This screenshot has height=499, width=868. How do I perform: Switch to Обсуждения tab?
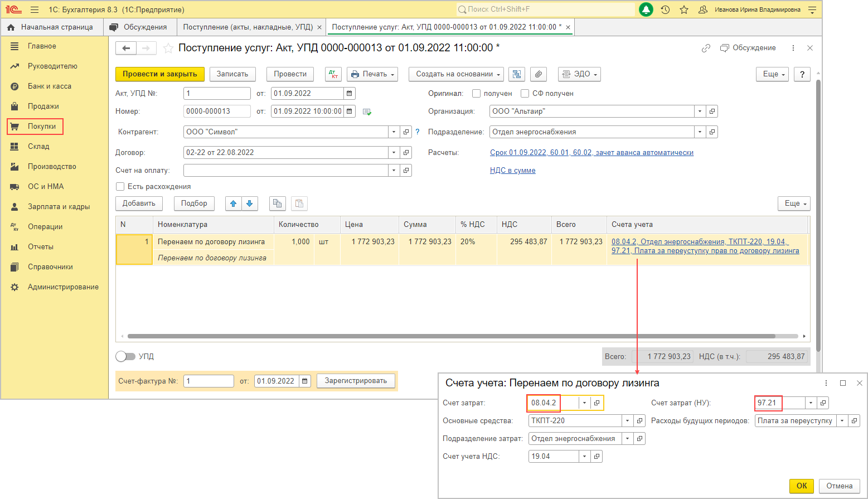(139, 27)
